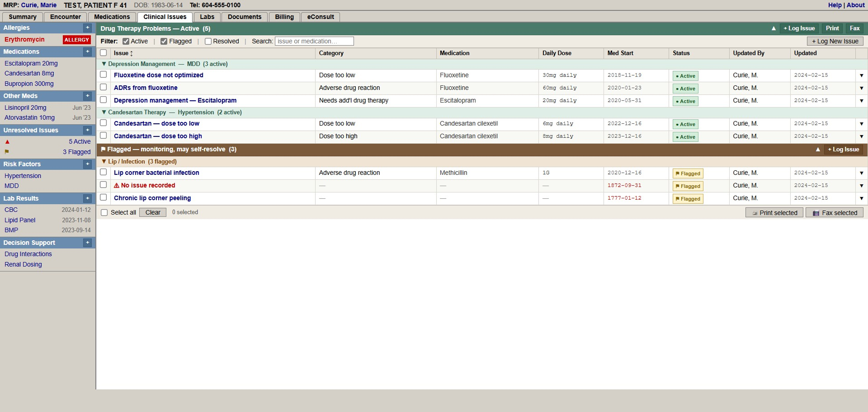Image resolution: width=868 pixels, height=412 pixels.
Task: Open the Drug Interactions link
Action: point(28,254)
